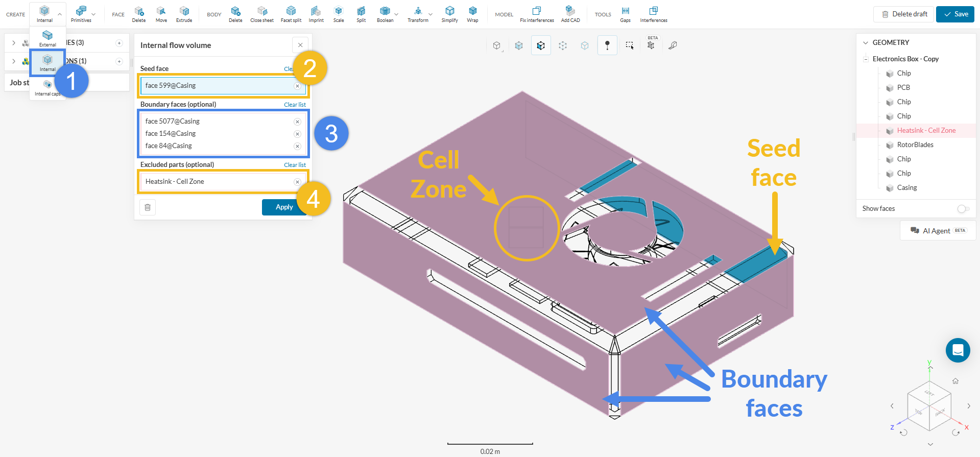Select the Simplify tool
Image resolution: width=980 pixels, height=457 pixels.
(449, 14)
